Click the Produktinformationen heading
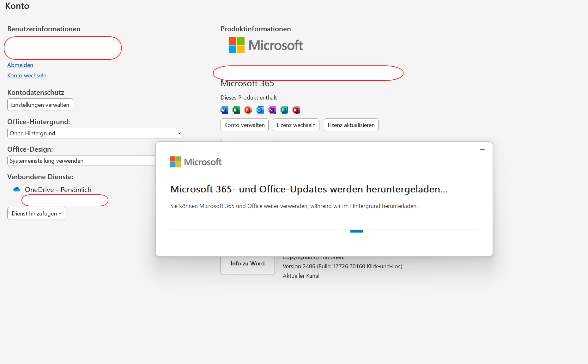Screen dimensions: 588x364 (256, 29)
